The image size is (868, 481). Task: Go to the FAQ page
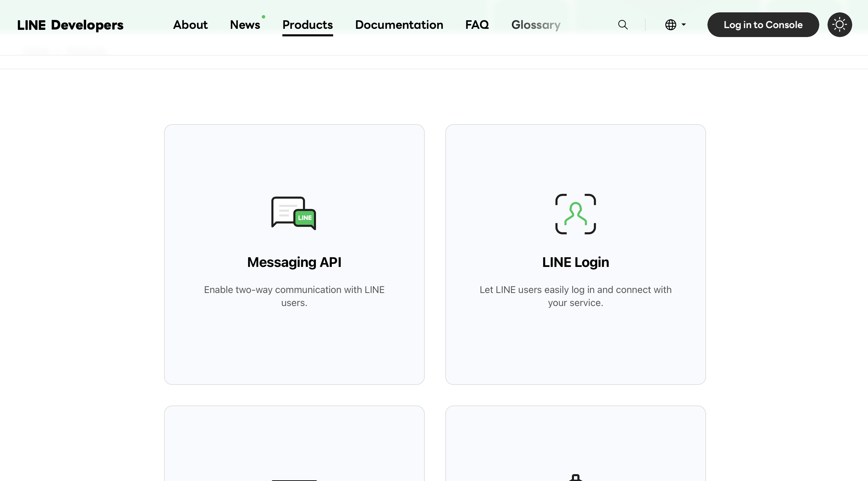coord(477,25)
